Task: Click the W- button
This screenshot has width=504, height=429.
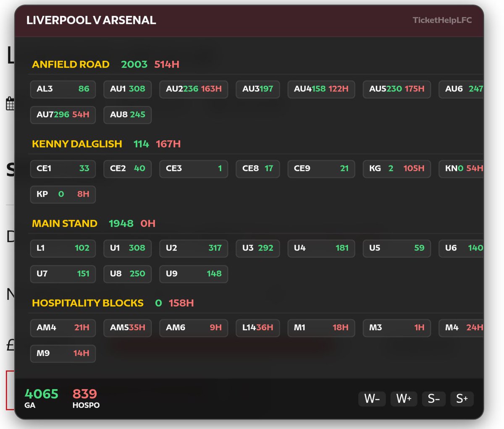Action: click(372, 398)
